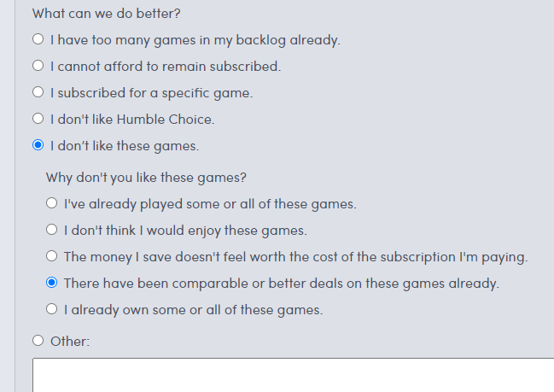The width and height of the screenshot is (554, 392).
Task: Choose 'I don't think I would enjoy' radio
Action: (x=51, y=230)
